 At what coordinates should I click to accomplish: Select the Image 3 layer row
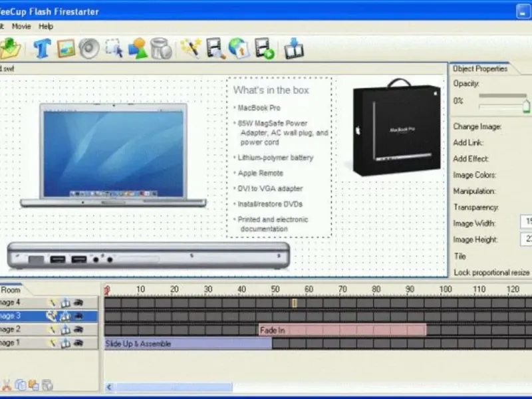49,317
